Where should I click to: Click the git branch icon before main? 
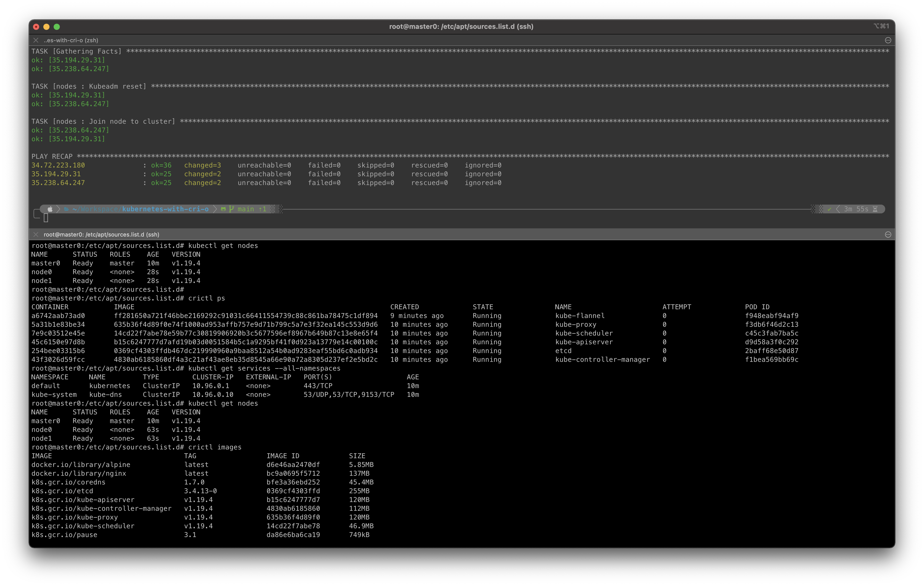pyautogui.click(x=231, y=209)
